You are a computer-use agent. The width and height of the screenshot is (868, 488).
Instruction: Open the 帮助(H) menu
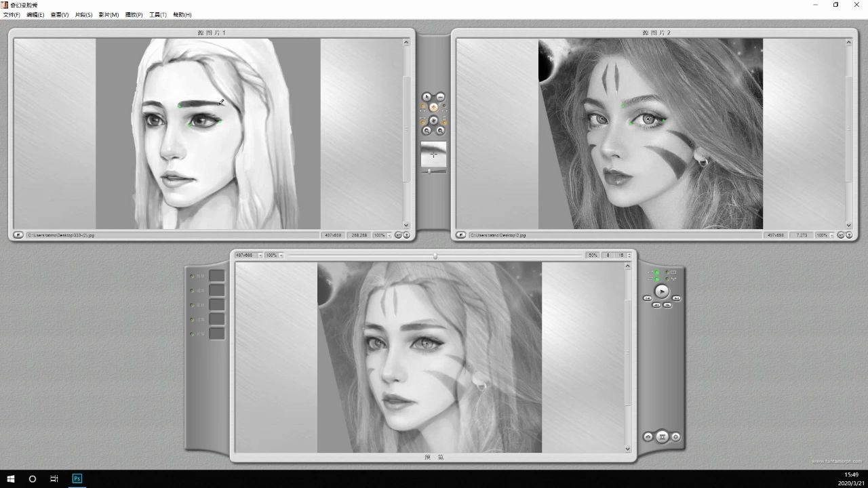tap(182, 15)
